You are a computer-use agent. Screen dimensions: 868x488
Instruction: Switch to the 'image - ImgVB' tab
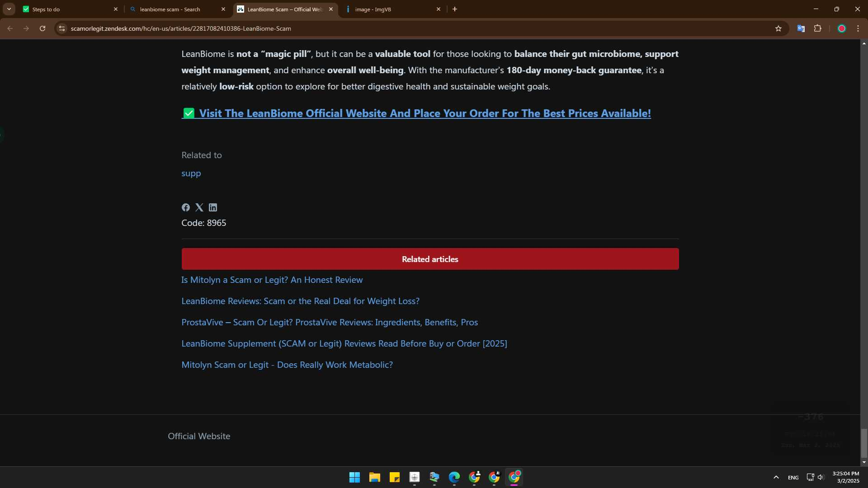coord(393,9)
